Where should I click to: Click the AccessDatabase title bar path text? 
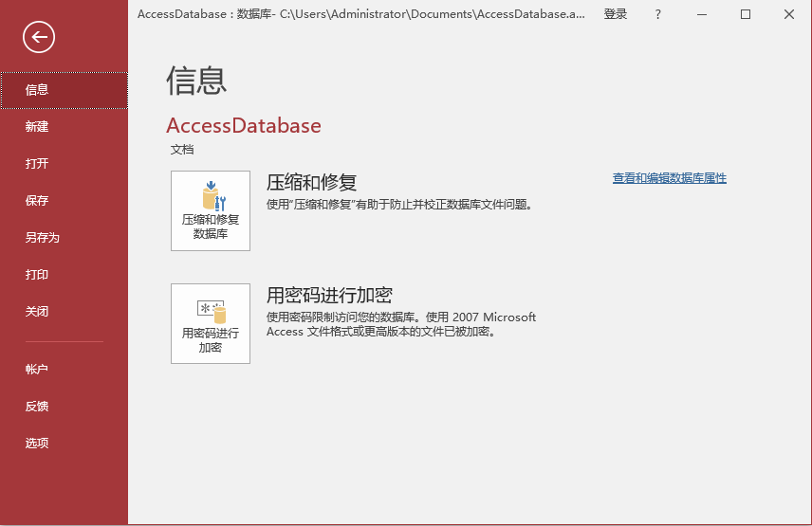click(360, 14)
